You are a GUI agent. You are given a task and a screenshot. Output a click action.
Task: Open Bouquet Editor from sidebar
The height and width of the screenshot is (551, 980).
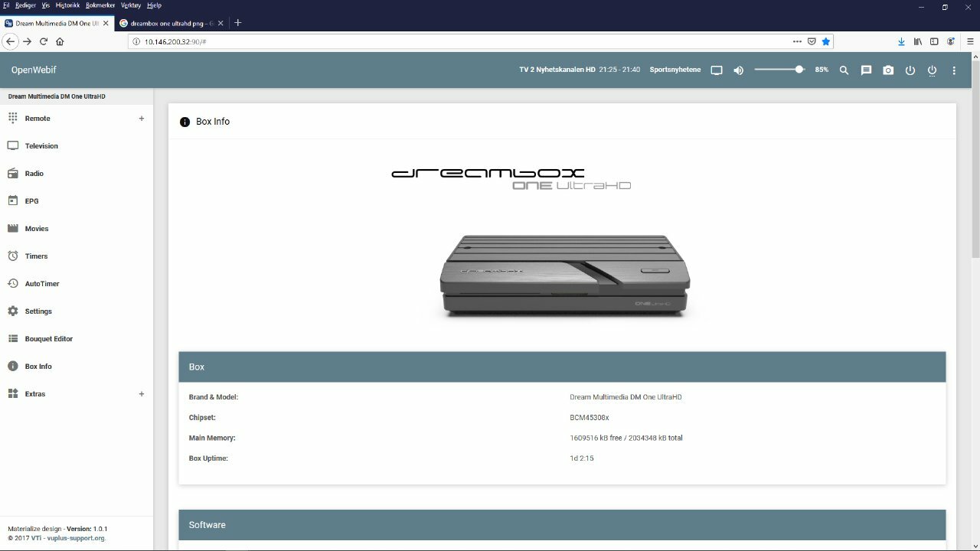coord(48,339)
